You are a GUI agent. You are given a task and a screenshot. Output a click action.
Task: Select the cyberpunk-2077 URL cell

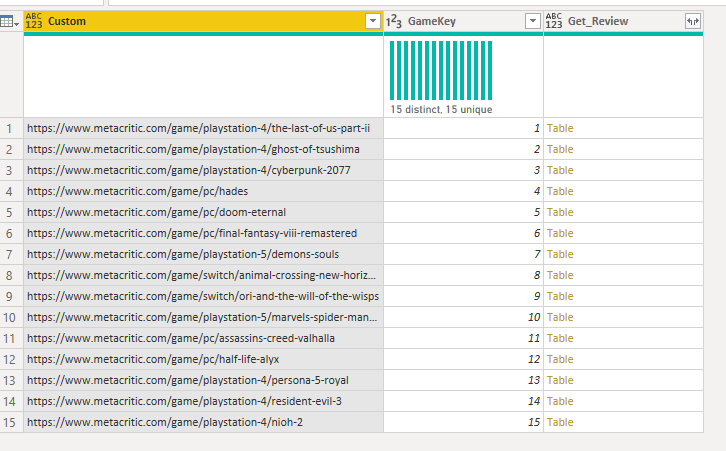click(x=204, y=170)
